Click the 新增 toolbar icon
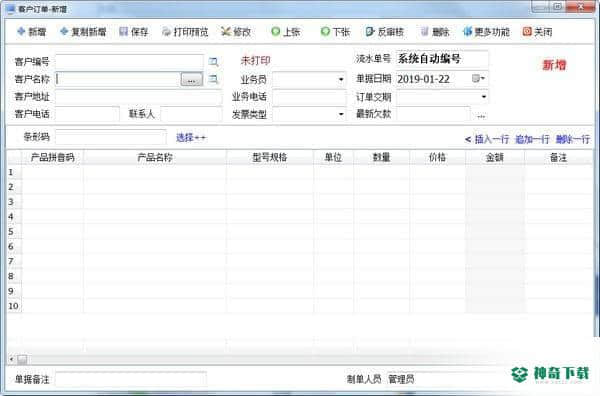 pos(21,32)
